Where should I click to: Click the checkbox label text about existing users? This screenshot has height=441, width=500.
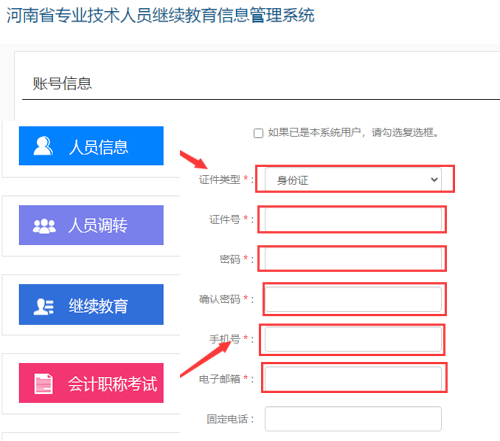[353, 133]
